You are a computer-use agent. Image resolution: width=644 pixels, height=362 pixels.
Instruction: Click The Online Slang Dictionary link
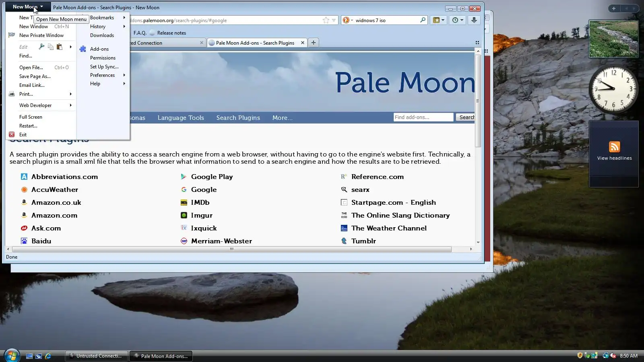400,215
